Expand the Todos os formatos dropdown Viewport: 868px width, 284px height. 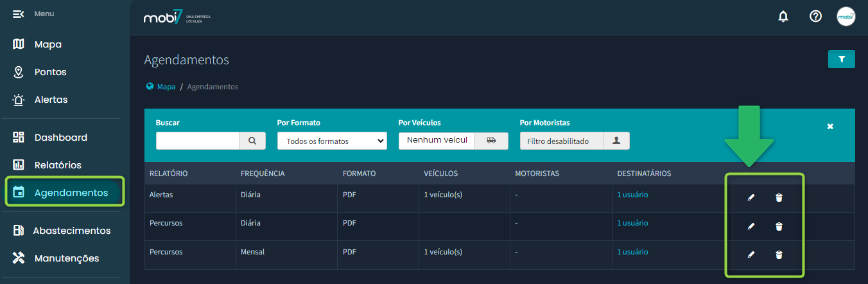point(332,141)
